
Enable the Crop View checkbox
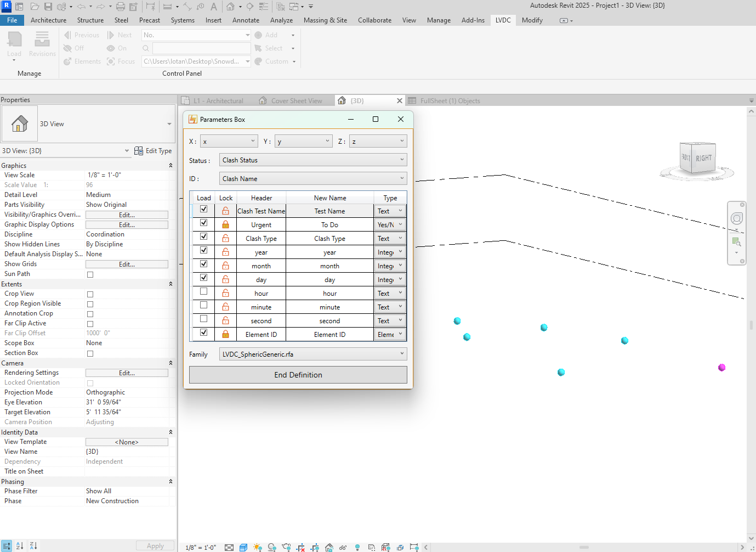90,294
